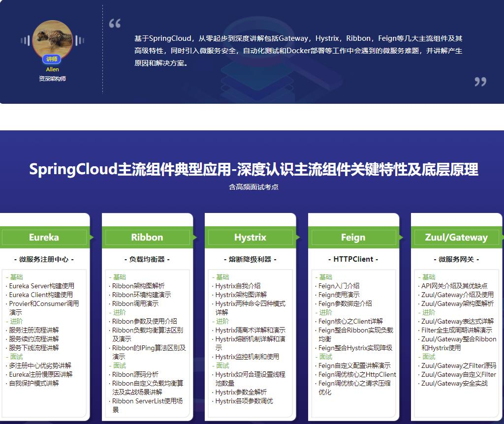
Task: Select the Feign green header tab
Action: click(353, 237)
